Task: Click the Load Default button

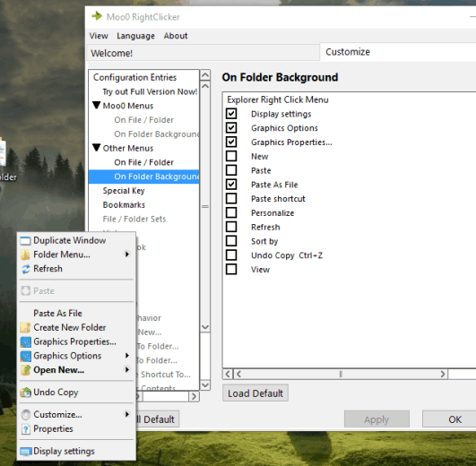Action: point(255,393)
